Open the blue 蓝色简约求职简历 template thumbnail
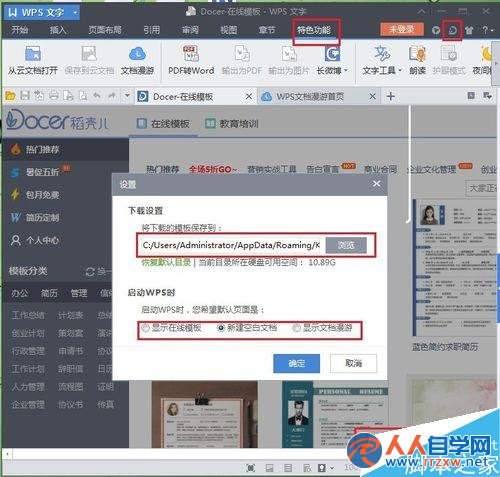 click(455, 268)
